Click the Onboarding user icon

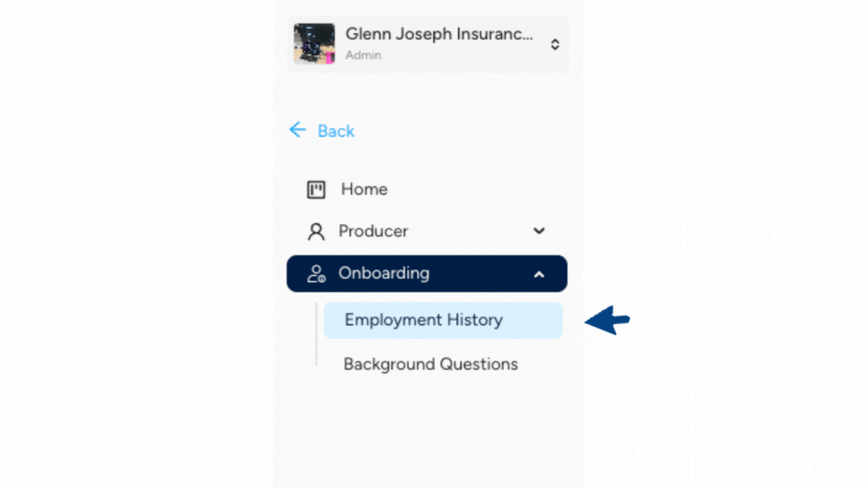(316, 273)
